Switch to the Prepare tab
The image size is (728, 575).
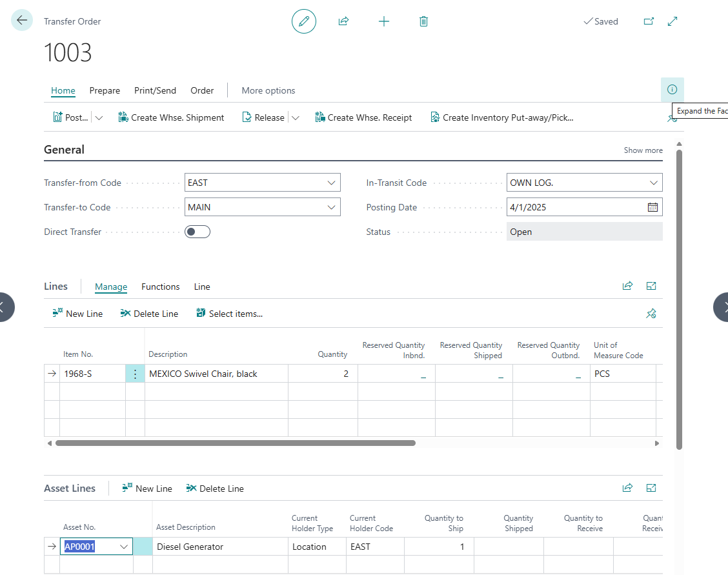[x=105, y=90]
